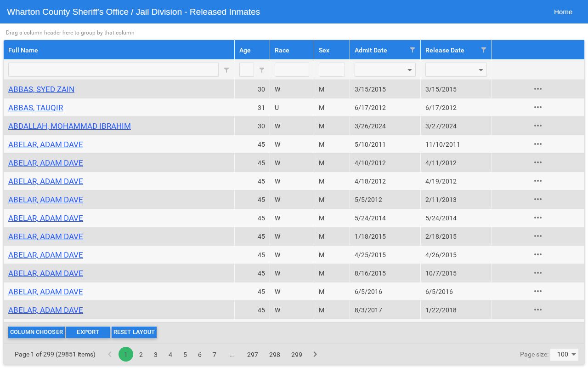588x368 pixels.
Task: Open more menu for row admitted 5/5/2012
Action: (x=538, y=199)
